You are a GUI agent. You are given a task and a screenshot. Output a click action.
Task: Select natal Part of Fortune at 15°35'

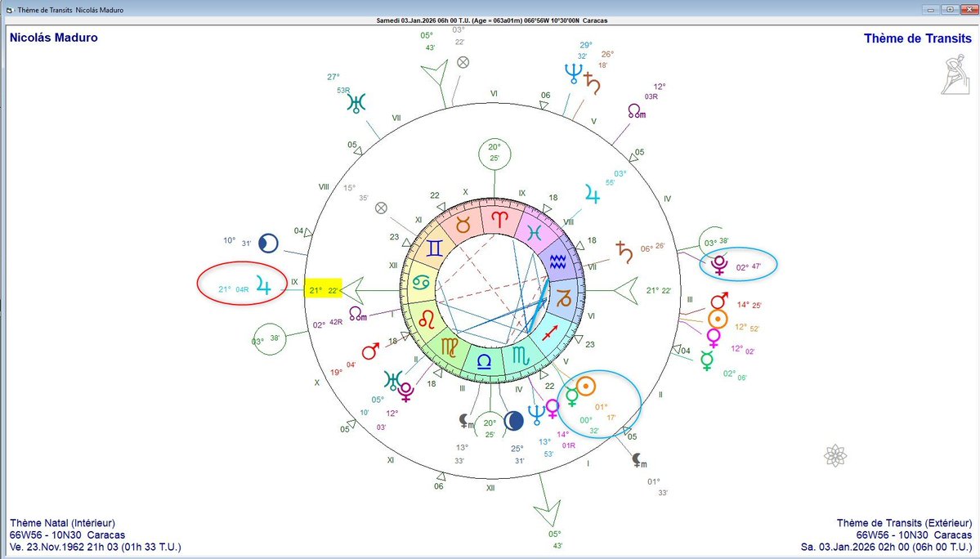pos(381,208)
